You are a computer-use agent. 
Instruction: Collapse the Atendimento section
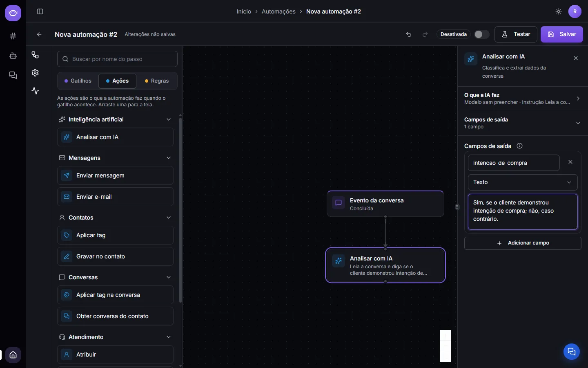(169, 337)
